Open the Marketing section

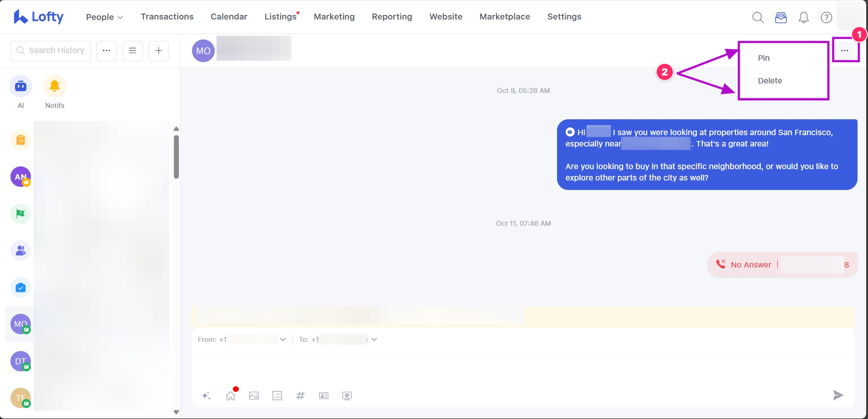334,17
